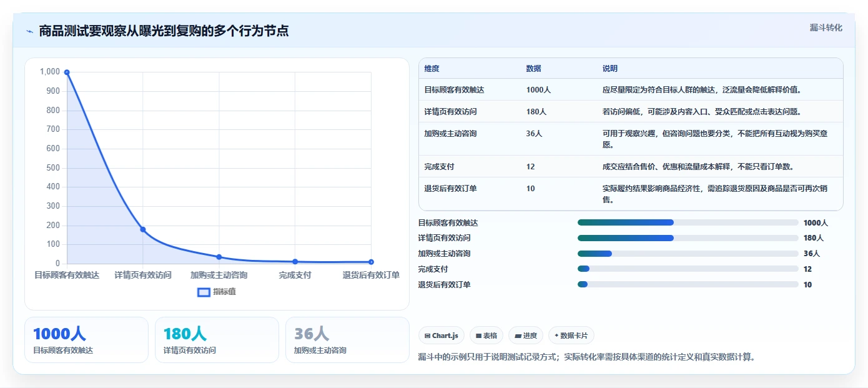Viewport: 868px width, 388px height.
Task: Click the chart point above 详情页有效访问
Action: (x=143, y=229)
